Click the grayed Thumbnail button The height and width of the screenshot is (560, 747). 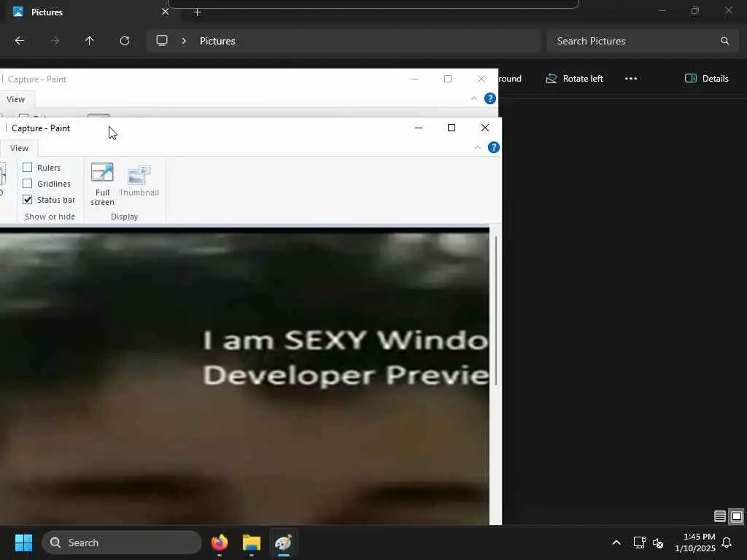point(139,181)
